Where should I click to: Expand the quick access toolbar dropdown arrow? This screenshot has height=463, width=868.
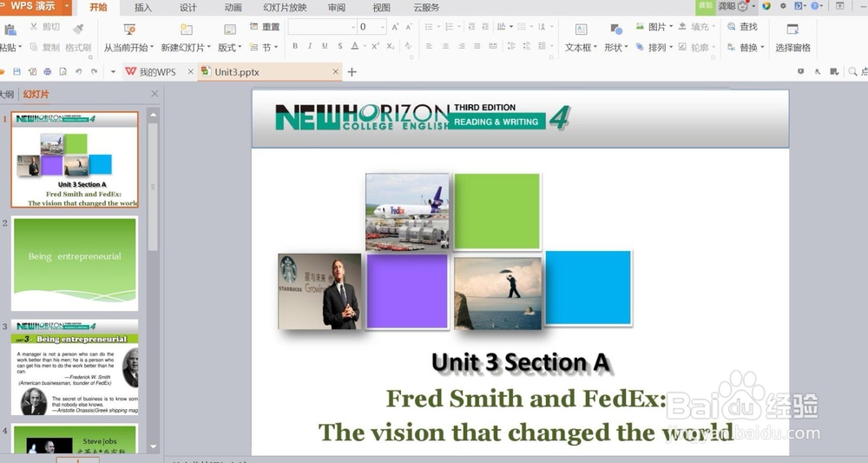[x=113, y=71]
